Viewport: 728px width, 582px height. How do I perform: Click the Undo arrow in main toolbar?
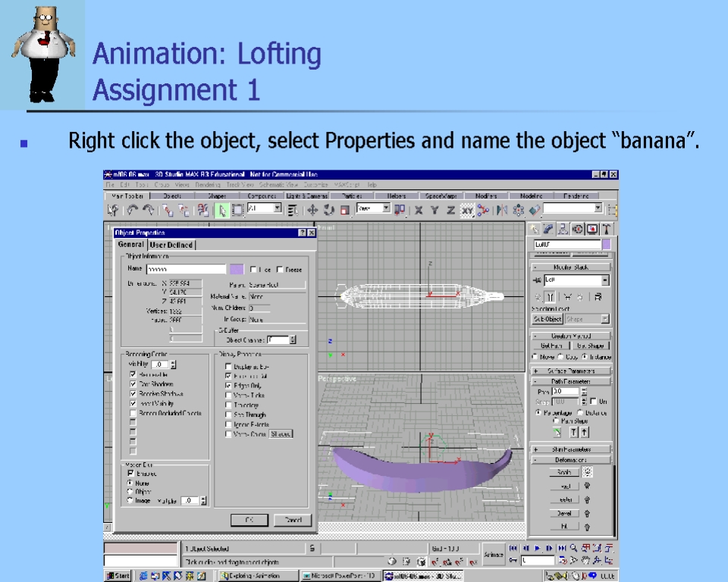pyautogui.click(x=133, y=210)
